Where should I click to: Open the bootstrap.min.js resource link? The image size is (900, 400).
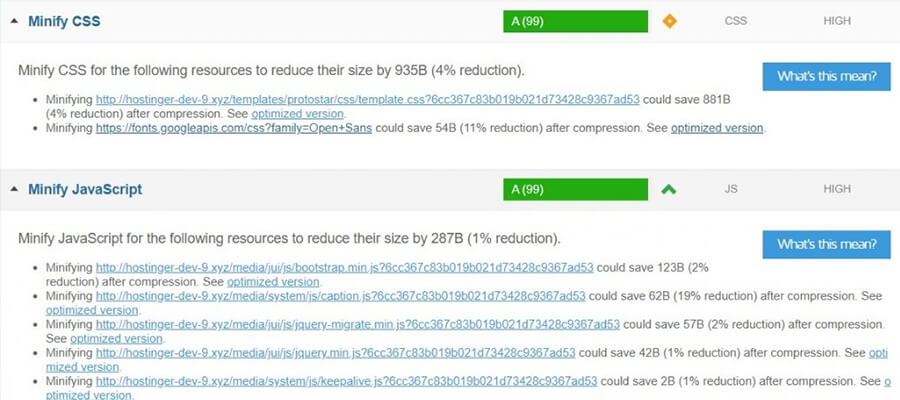[345, 268]
